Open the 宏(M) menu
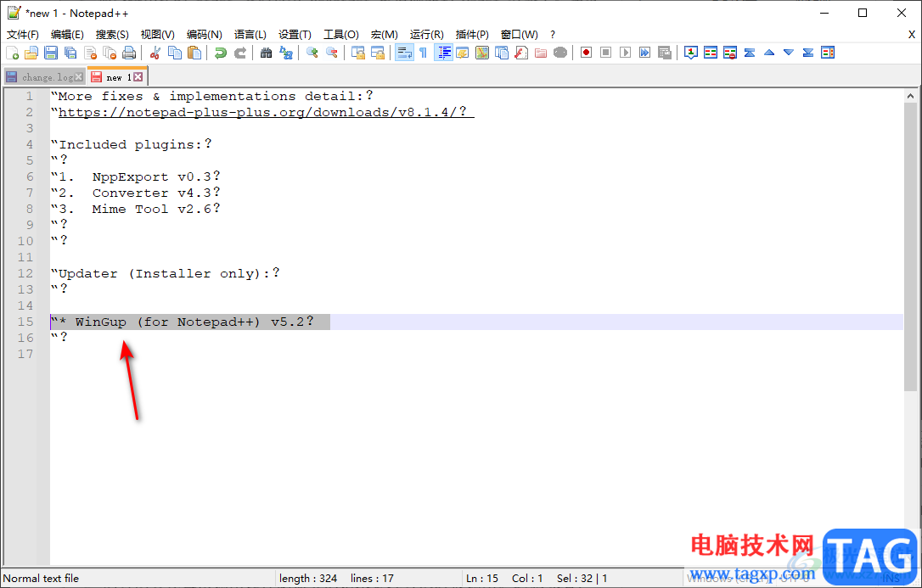This screenshot has width=922, height=588. 384,35
